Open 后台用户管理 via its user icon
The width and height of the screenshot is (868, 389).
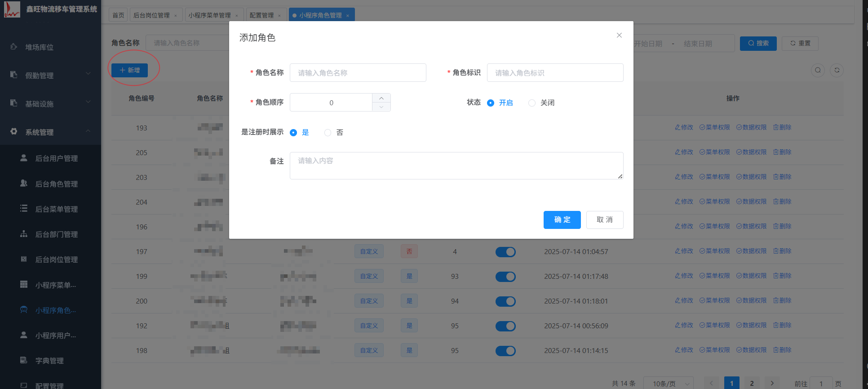[24, 158]
